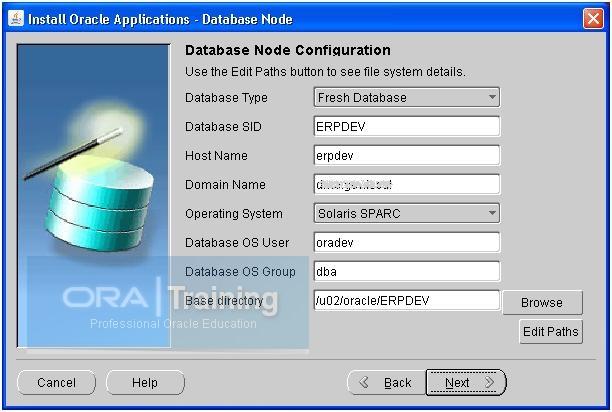612x412 pixels.
Task: Click the Host Name field with erpdev
Action: pyautogui.click(x=407, y=155)
